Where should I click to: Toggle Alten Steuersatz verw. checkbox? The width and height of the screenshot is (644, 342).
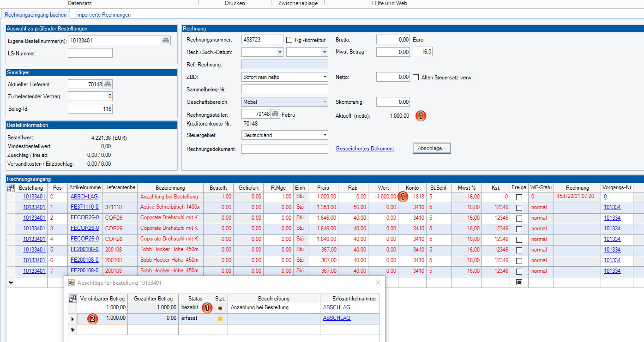[x=415, y=78]
